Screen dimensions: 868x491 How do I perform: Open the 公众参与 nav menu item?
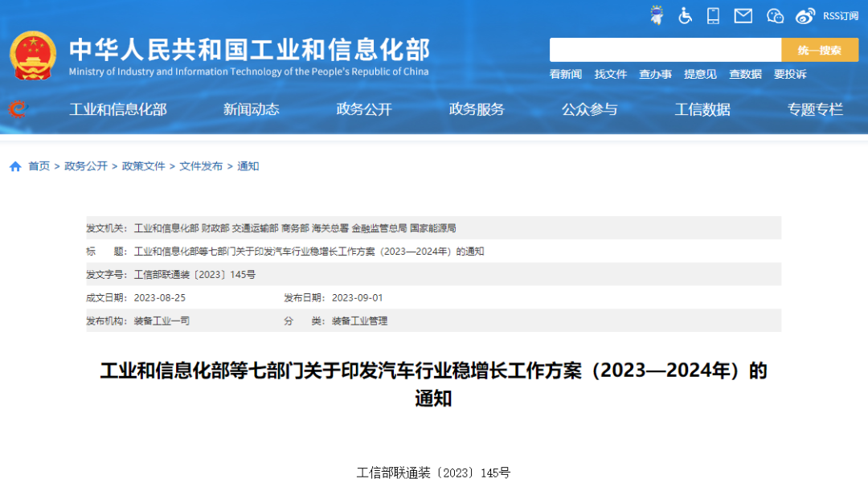click(590, 109)
